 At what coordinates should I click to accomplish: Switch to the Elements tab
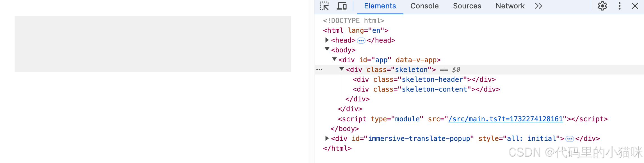tap(380, 6)
